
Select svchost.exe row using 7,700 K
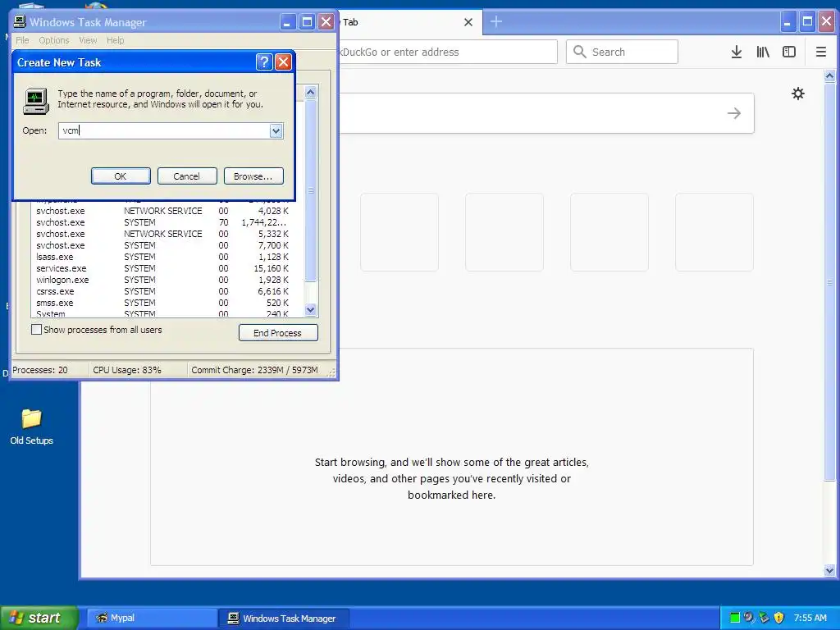(x=163, y=245)
